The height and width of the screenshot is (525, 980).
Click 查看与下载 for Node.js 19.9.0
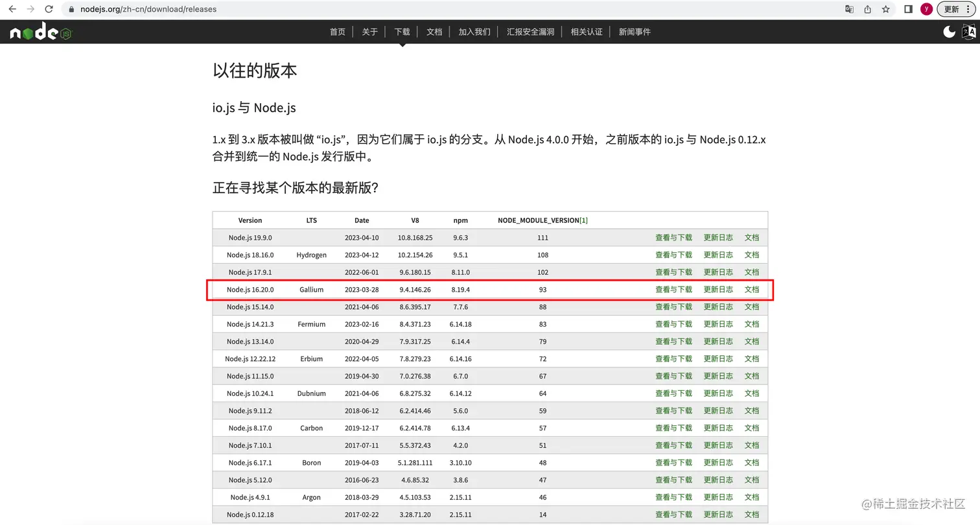[x=673, y=238]
